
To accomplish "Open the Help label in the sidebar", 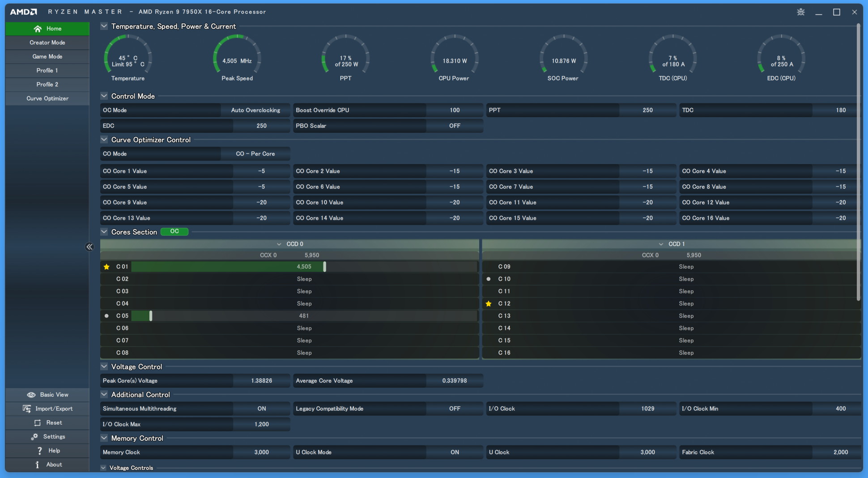I will point(54,451).
